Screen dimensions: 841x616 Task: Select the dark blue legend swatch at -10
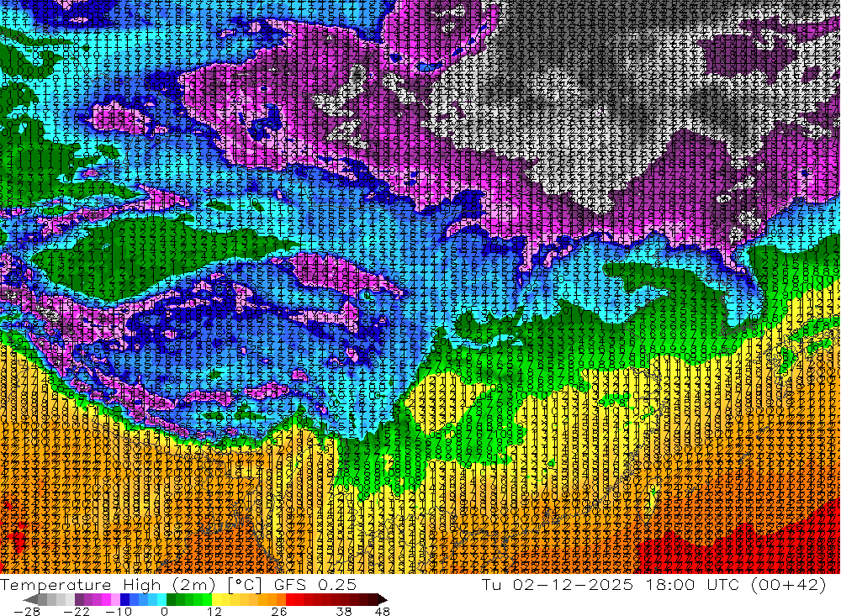pyautogui.click(x=124, y=600)
